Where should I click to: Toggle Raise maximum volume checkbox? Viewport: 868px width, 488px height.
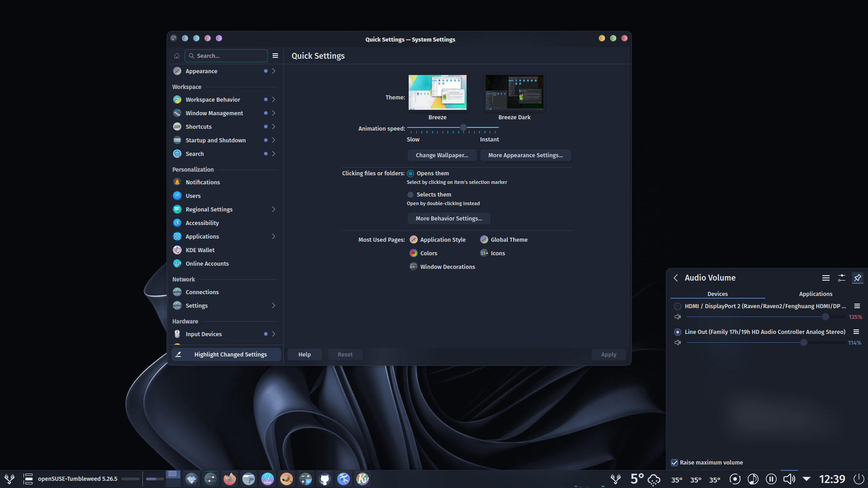click(675, 463)
